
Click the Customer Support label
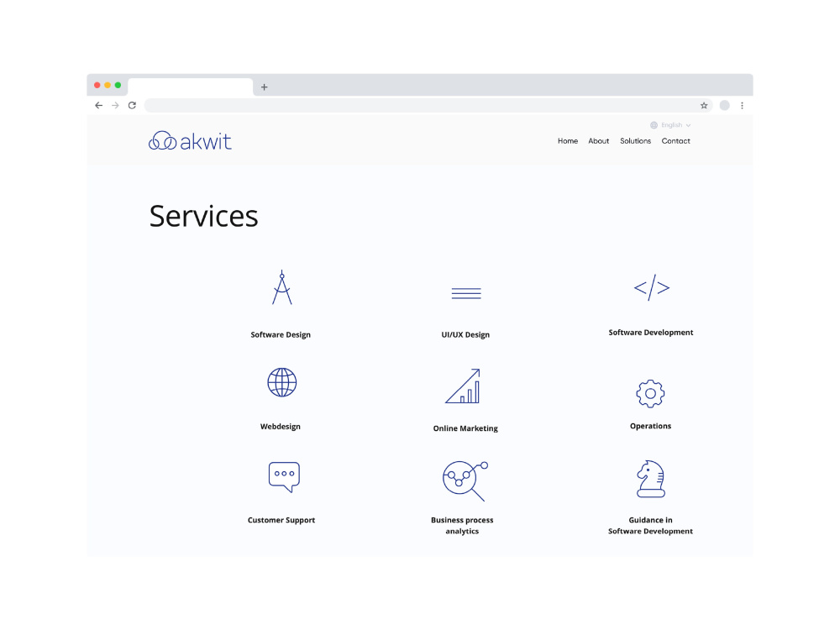tap(281, 520)
